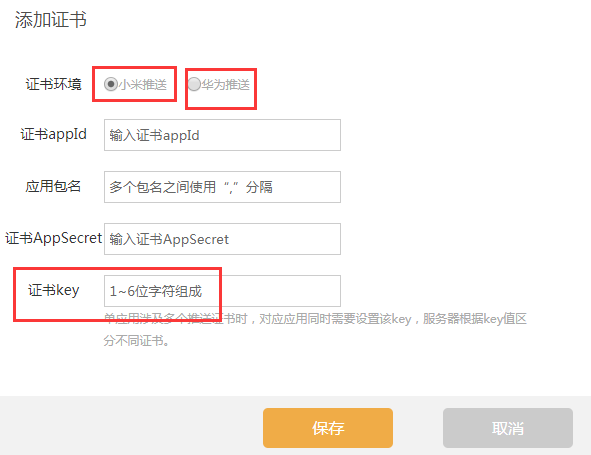The width and height of the screenshot is (591, 455).
Task: Click the 证书AppSecret input field
Action: (x=222, y=239)
